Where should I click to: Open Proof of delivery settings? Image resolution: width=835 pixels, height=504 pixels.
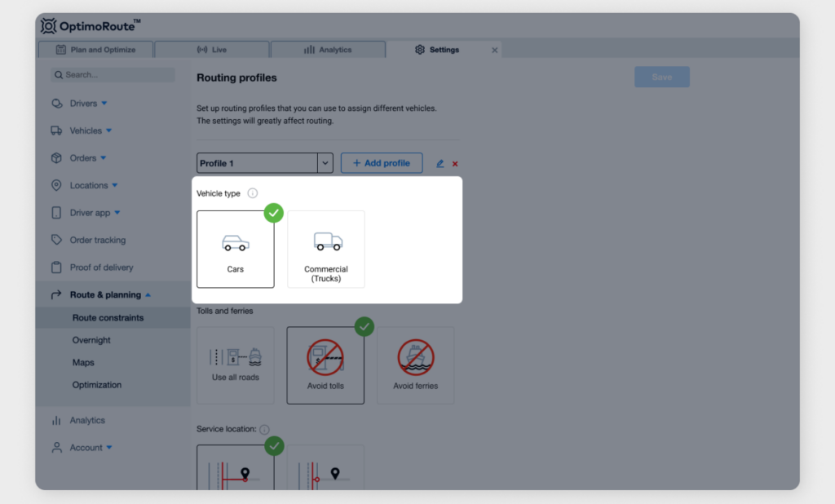(x=101, y=267)
